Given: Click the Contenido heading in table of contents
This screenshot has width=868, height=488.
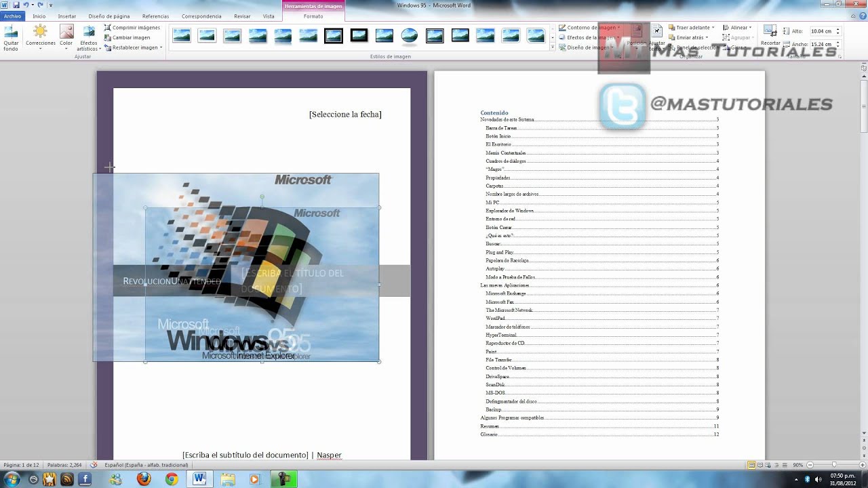Looking at the screenshot, I should (x=494, y=113).
